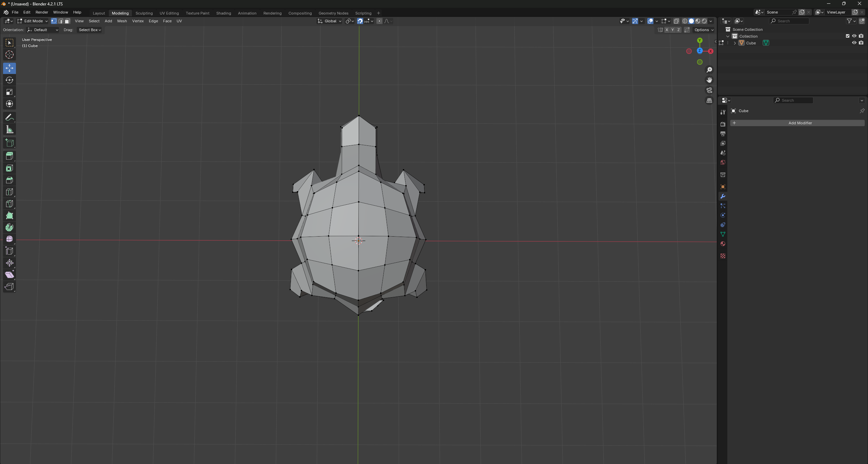This screenshot has height=464, width=868.
Task: Hide Cube in viewport with eye icon
Action: [854, 43]
